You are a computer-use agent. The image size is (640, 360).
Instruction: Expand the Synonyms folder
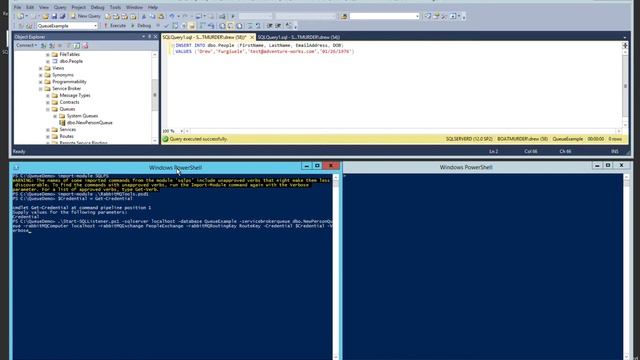click(x=40, y=75)
